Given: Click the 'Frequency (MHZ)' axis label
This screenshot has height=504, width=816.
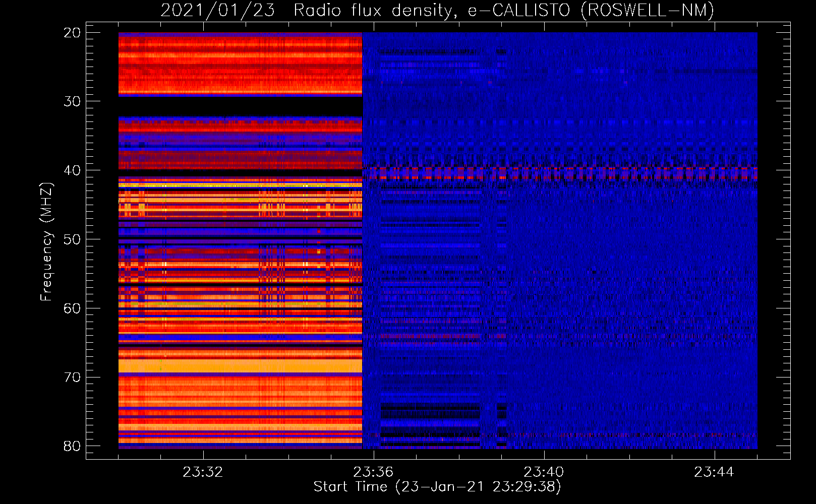Looking at the screenshot, I should pyautogui.click(x=46, y=242).
